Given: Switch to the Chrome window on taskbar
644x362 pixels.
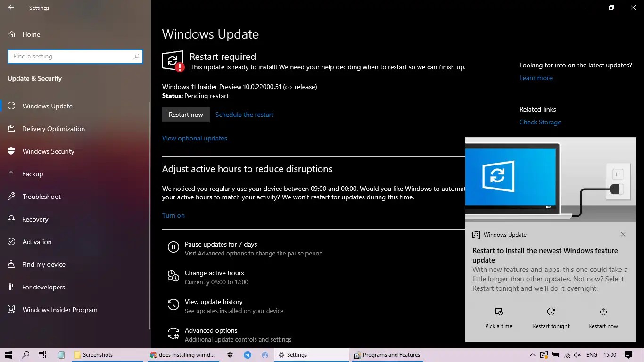Looking at the screenshot, I should (x=183, y=355).
